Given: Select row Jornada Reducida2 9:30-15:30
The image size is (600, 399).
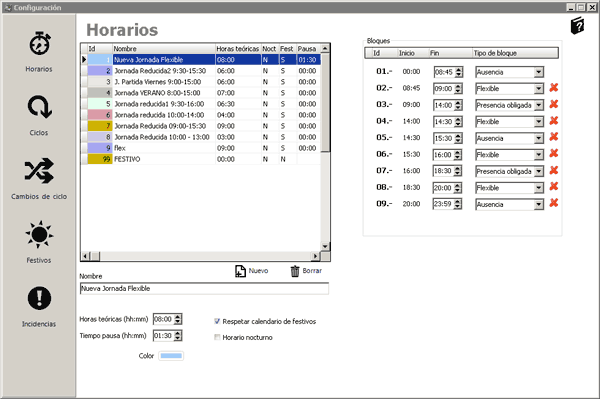Looking at the screenshot, I should pos(201,71).
